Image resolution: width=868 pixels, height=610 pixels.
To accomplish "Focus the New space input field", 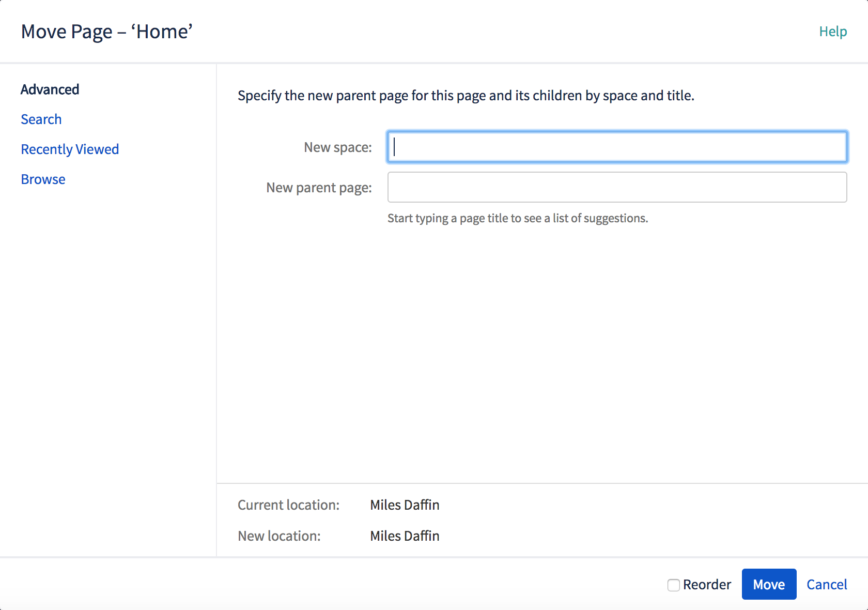I will point(617,147).
